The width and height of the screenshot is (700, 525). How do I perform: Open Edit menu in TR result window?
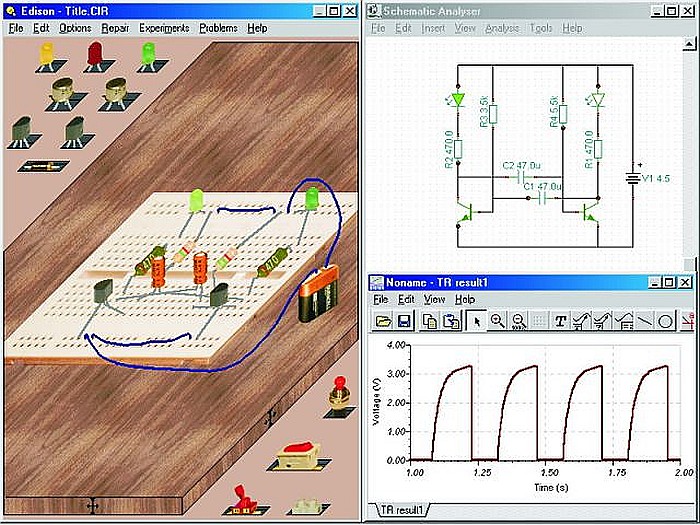(406, 299)
